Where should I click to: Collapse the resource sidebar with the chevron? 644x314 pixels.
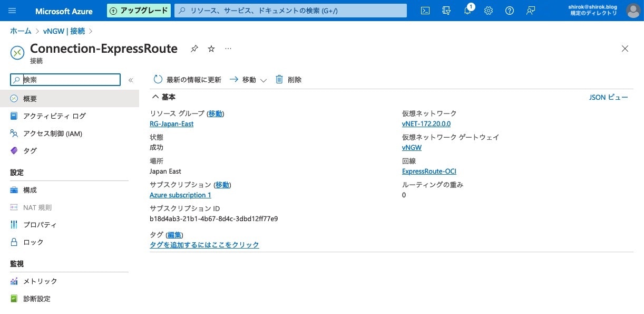[131, 80]
